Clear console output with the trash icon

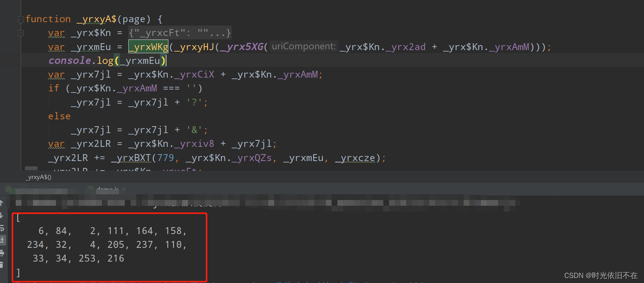tap(2, 265)
